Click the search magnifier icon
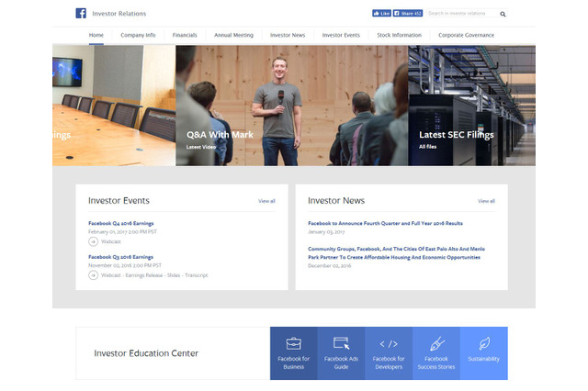This screenshot has height=391, width=588. point(503,14)
